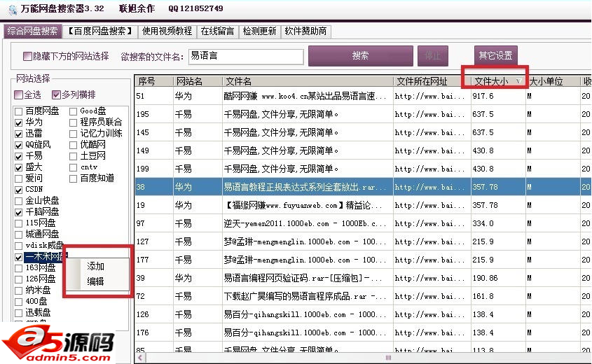This screenshot has height=364, width=592.
Task: Sort by 网站名 column header
Action: coord(198,81)
